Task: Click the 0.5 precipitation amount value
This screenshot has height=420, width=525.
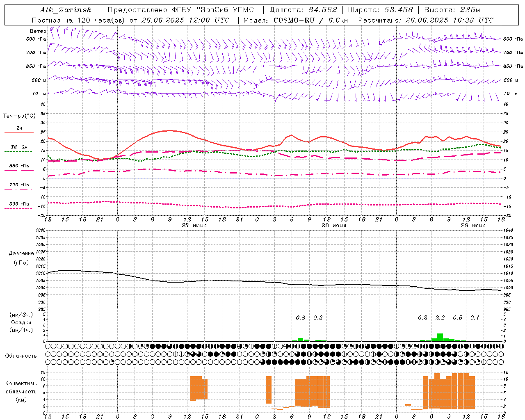Action: [457, 317]
